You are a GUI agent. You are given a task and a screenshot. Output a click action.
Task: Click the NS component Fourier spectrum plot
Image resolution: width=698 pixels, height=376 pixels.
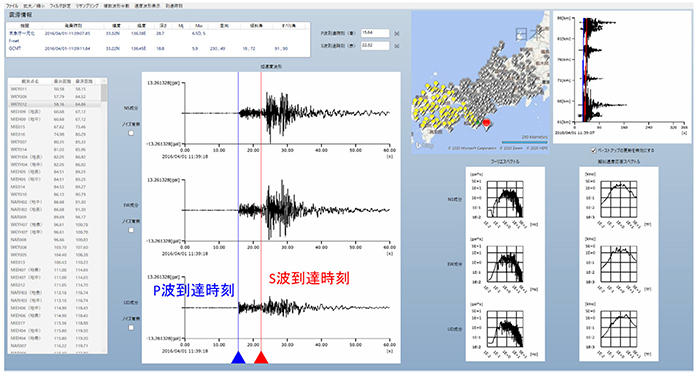pyautogui.click(x=505, y=199)
